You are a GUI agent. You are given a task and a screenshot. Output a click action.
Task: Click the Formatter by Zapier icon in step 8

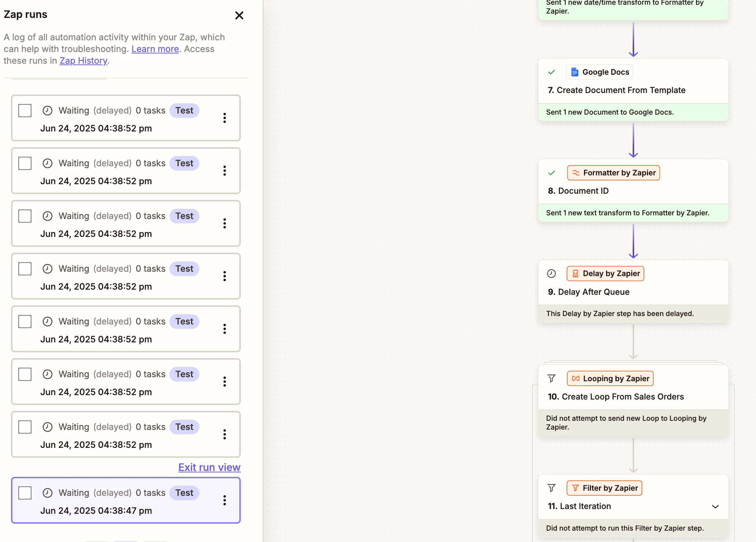(576, 173)
